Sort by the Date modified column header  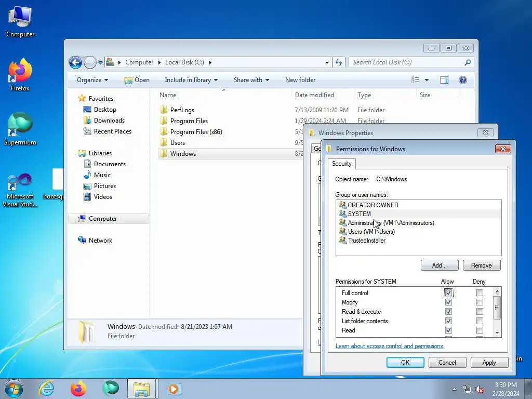point(323,95)
